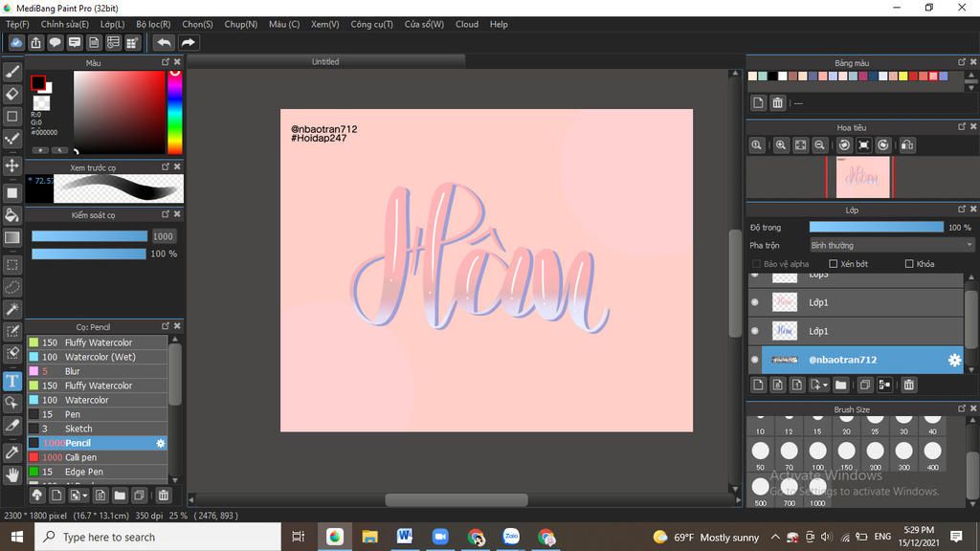Open the Cửa sổ(W) menu
This screenshot has height=551, width=980.
(x=424, y=24)
